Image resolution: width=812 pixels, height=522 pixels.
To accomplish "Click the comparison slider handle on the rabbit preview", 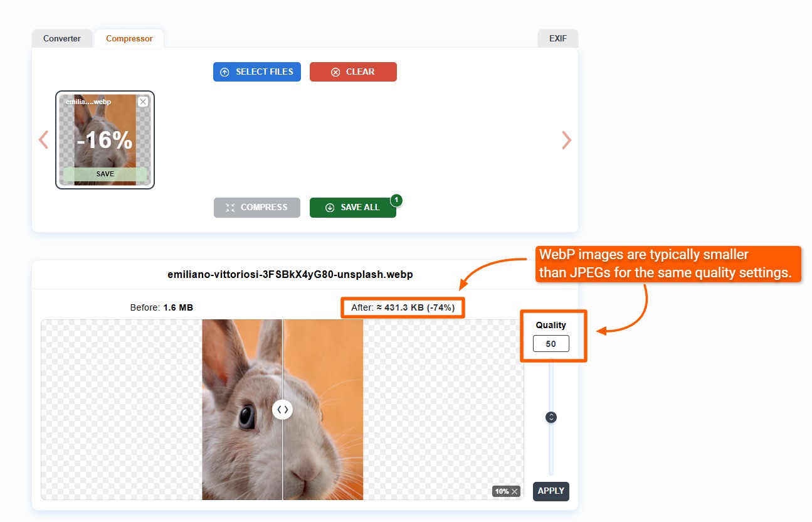I will pyautogui.click(x=282, y=409).
